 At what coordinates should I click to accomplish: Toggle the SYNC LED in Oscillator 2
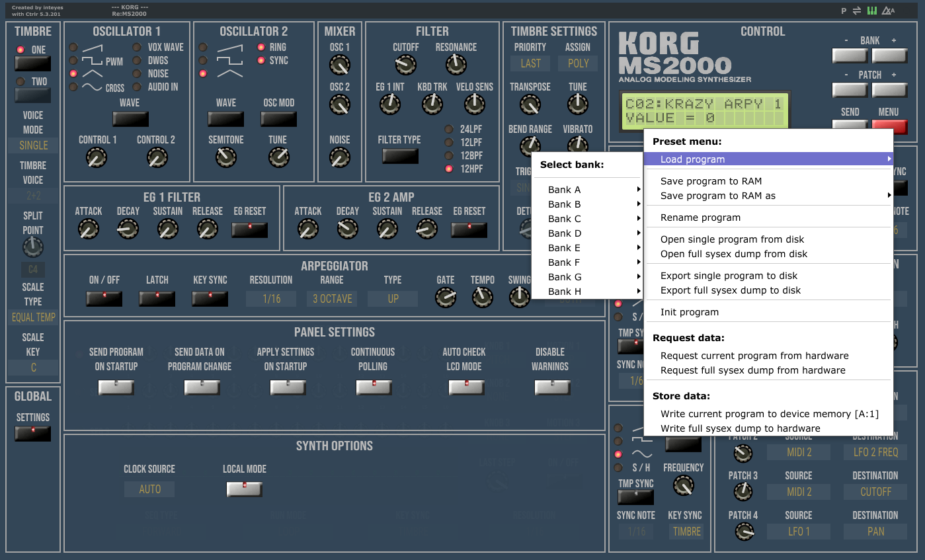pos(261,61)
